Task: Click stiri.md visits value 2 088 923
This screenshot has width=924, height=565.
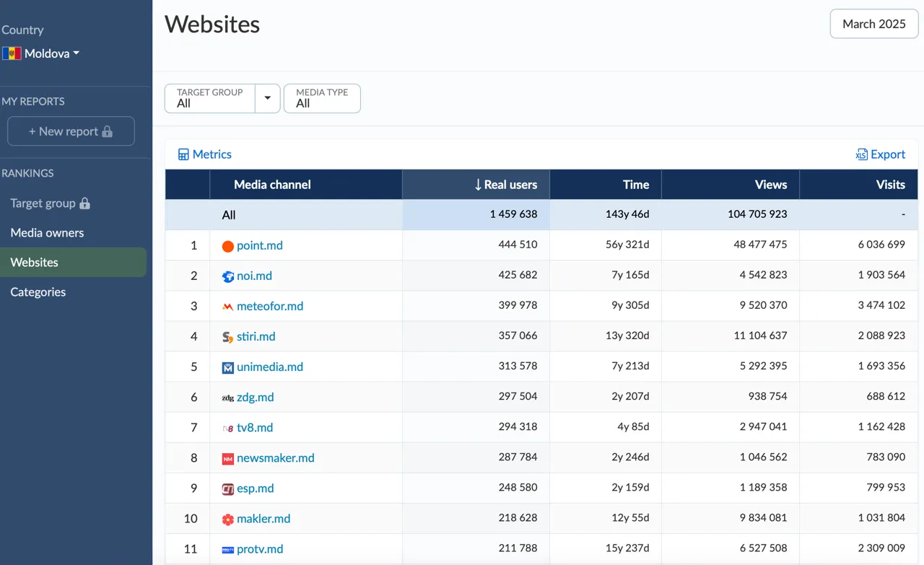Action: pos(881,336)
